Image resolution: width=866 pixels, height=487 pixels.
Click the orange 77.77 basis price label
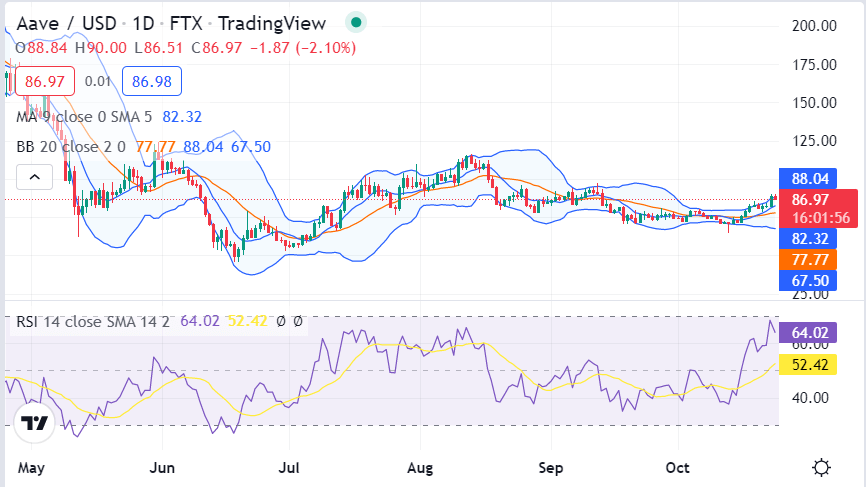point(808,260)
